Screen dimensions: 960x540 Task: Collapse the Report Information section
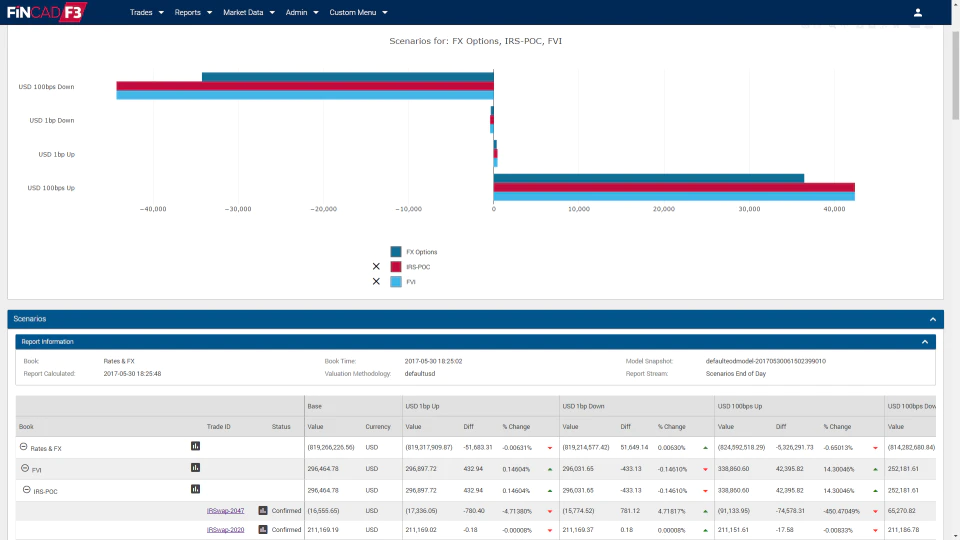[925, 342]
